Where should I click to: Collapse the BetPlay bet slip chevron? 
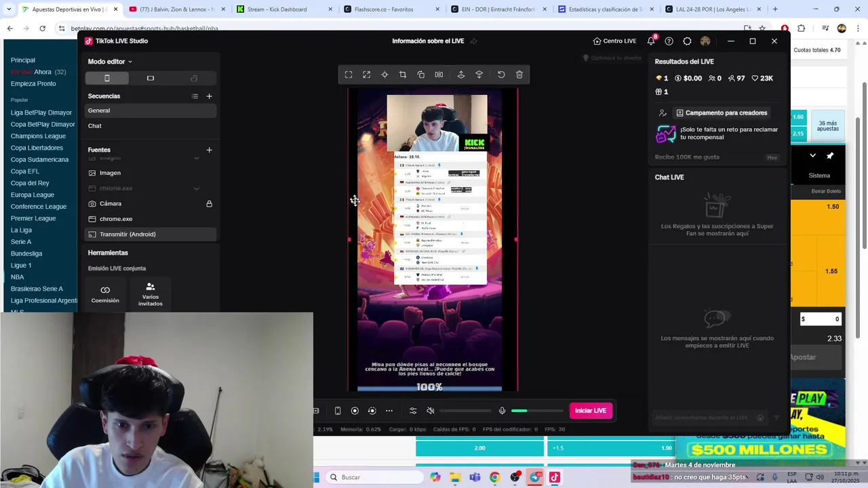(x=812, y=156)
